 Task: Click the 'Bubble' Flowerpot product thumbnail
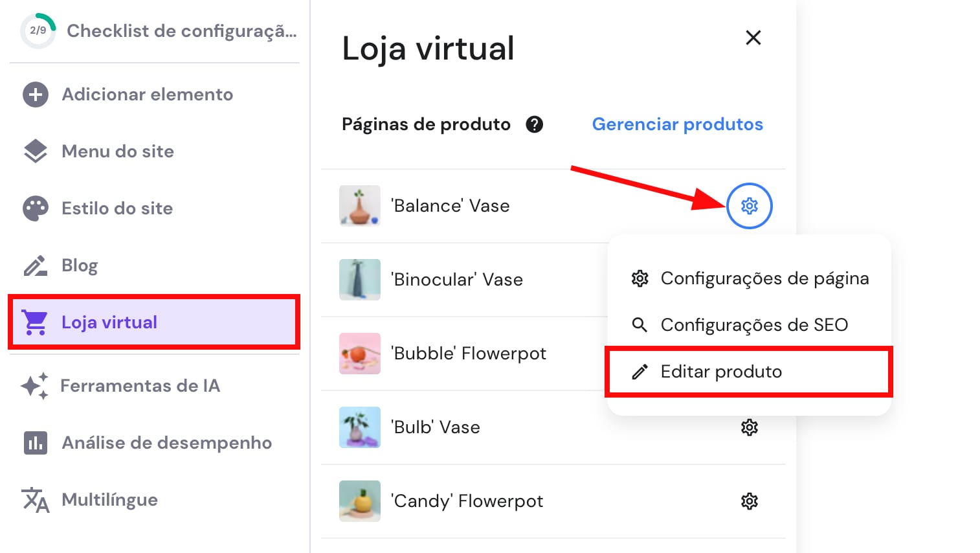click(x=359, y=354)
